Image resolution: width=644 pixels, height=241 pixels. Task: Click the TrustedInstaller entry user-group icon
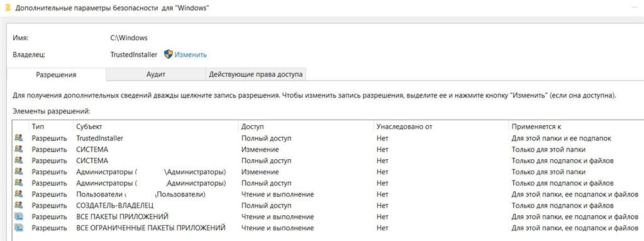(x=19, y=138)
